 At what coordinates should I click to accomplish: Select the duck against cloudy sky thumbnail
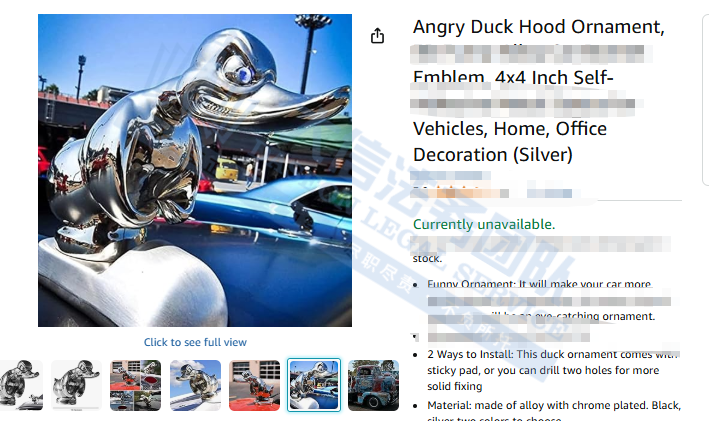click(195, 385)
